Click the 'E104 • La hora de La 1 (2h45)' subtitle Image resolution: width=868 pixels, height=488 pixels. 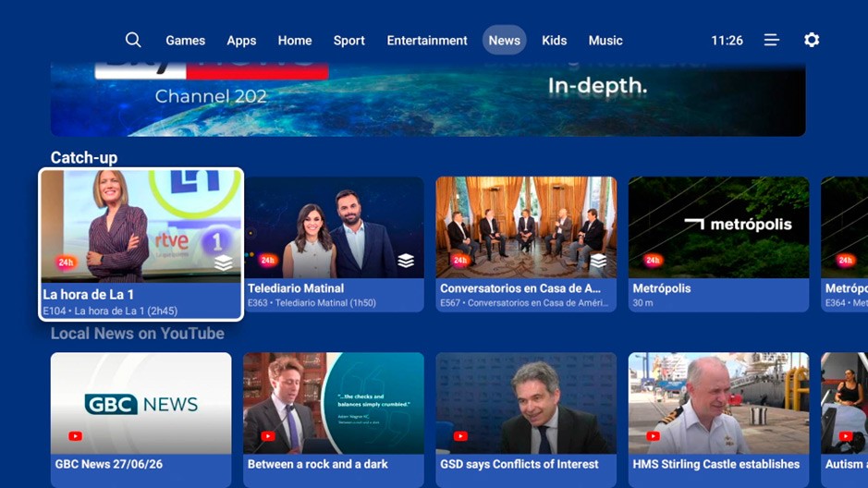110,311
